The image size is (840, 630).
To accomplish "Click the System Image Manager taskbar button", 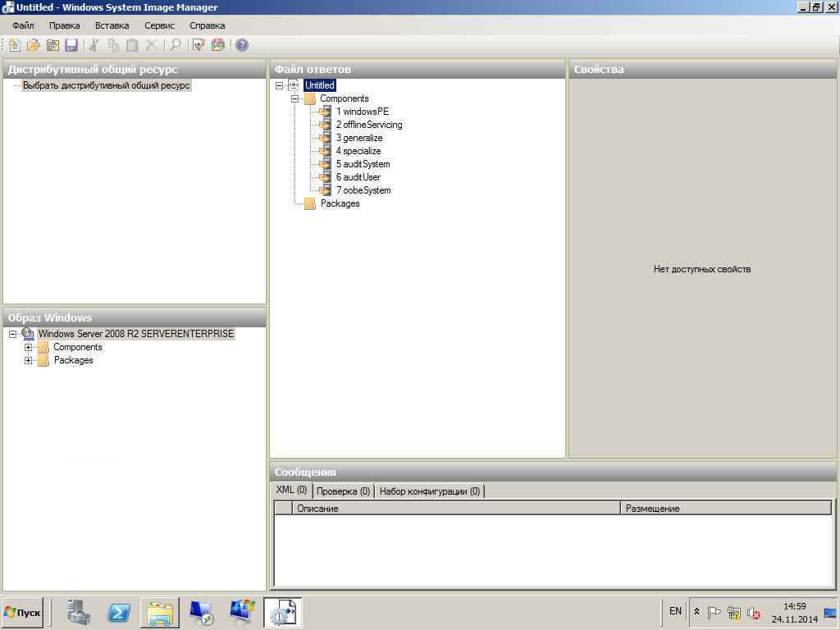I will click(x=282, y=612).
